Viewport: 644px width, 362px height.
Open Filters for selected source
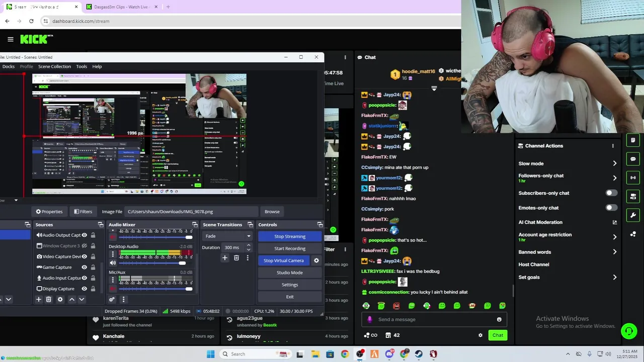tap(83, 212)
